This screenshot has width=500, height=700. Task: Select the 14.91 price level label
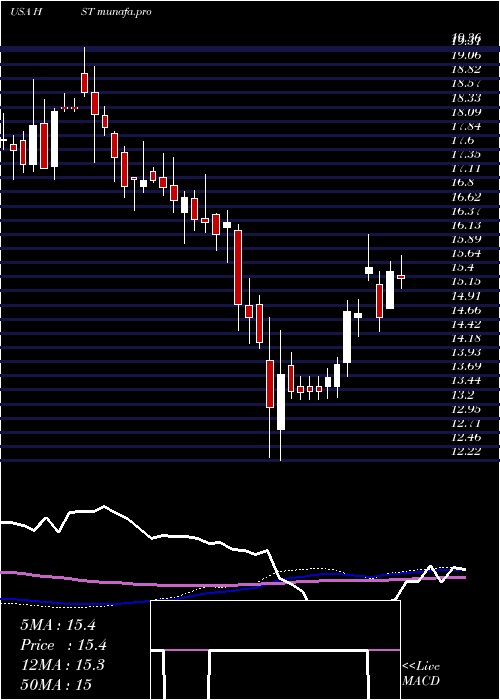466,296
